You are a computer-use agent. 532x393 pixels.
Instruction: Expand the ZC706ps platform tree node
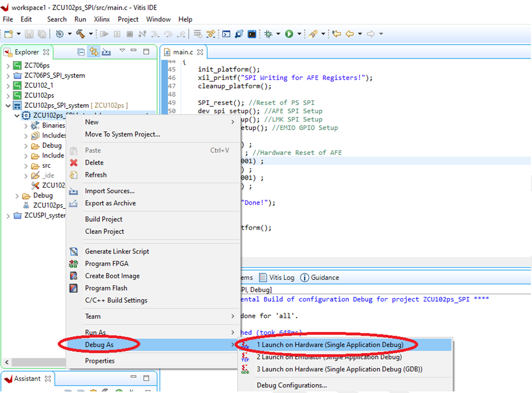point(8,65)
